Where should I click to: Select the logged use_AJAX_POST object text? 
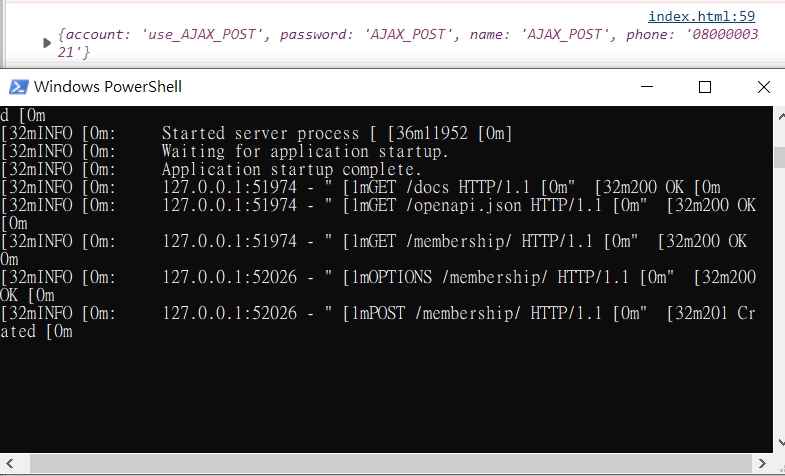408,43
